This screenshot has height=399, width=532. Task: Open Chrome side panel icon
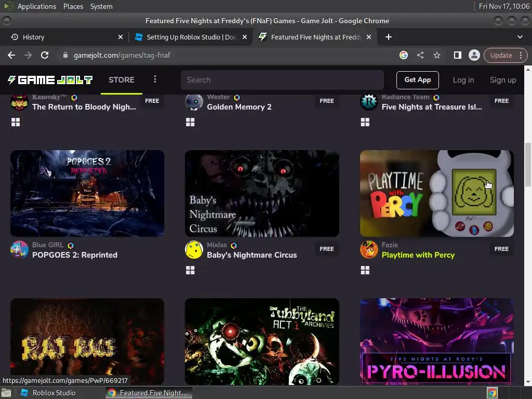click(x=457, y=55)
